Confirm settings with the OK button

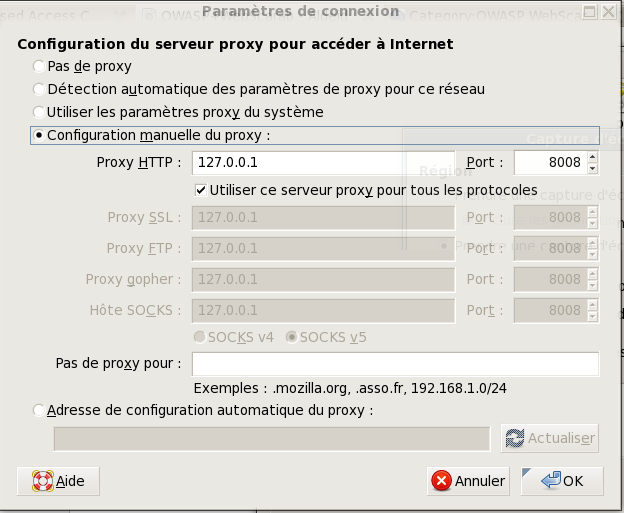click(x=561, y=481)
